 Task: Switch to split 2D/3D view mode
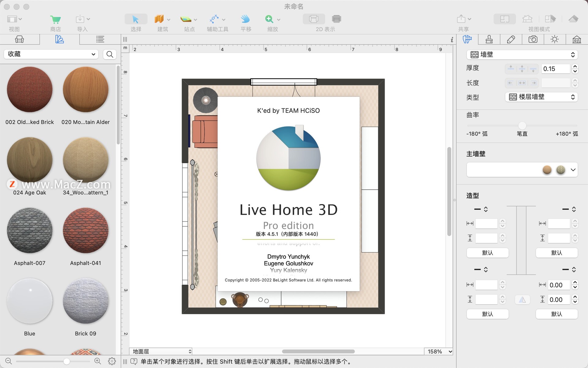550,19
